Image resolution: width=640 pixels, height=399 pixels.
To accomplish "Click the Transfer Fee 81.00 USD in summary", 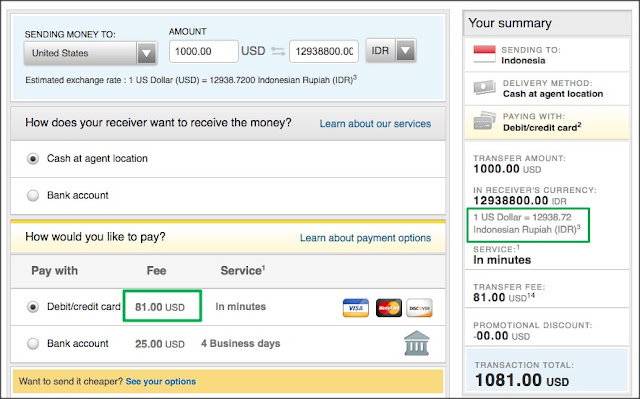I will (504, 297).
